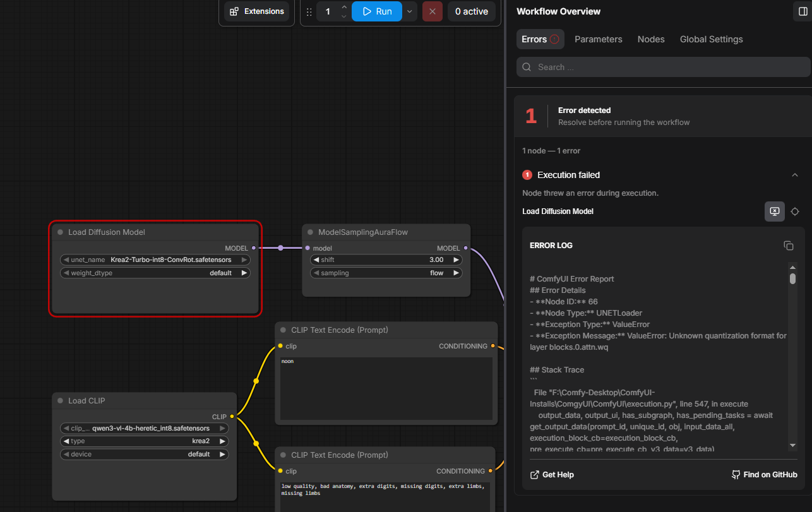
Task: Open the console panel icon beside Load Diffusion Model
Action: [775, 211]
